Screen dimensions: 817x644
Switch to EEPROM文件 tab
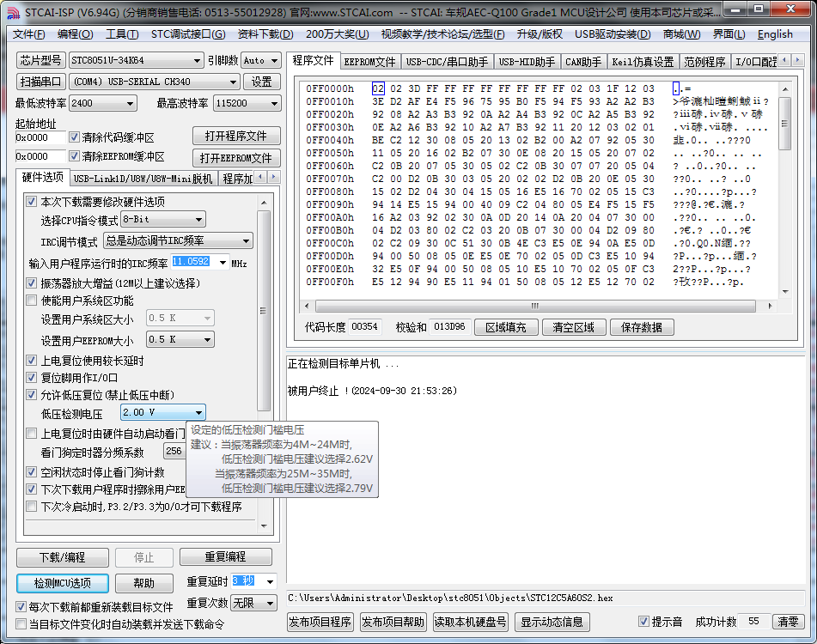click(x=370, y=62)
